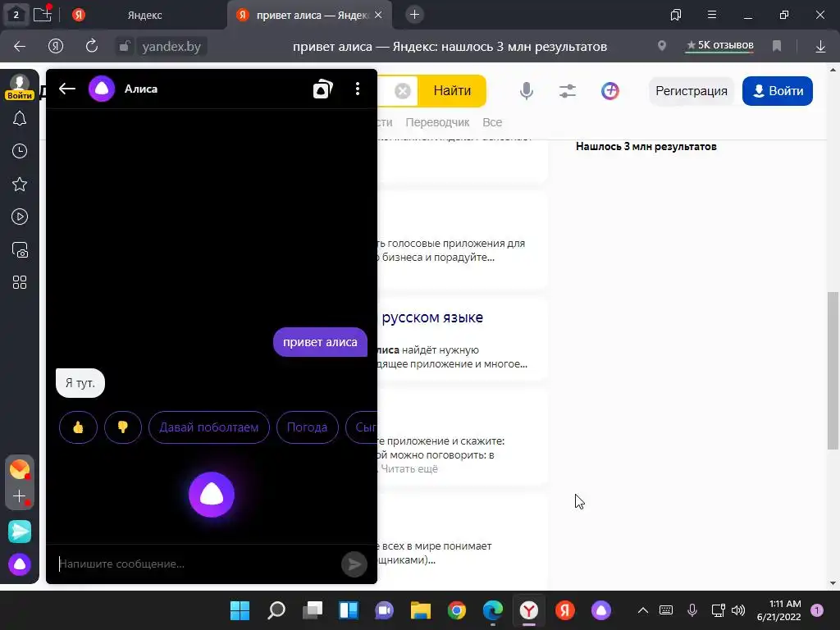The image size is (840, 630).
Task: Focus the 'Напишите сообщение' input field
Action: coord(195,564)
